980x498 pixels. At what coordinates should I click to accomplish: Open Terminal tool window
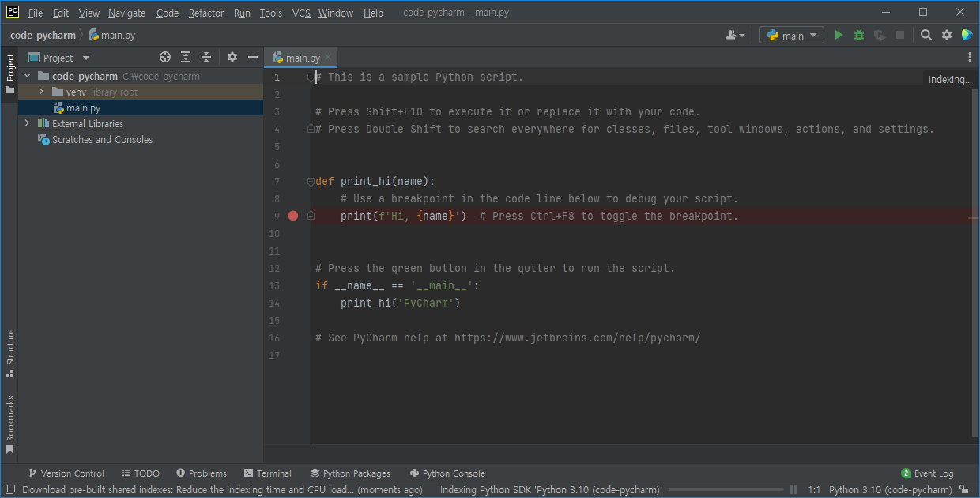tap(268, 473)
